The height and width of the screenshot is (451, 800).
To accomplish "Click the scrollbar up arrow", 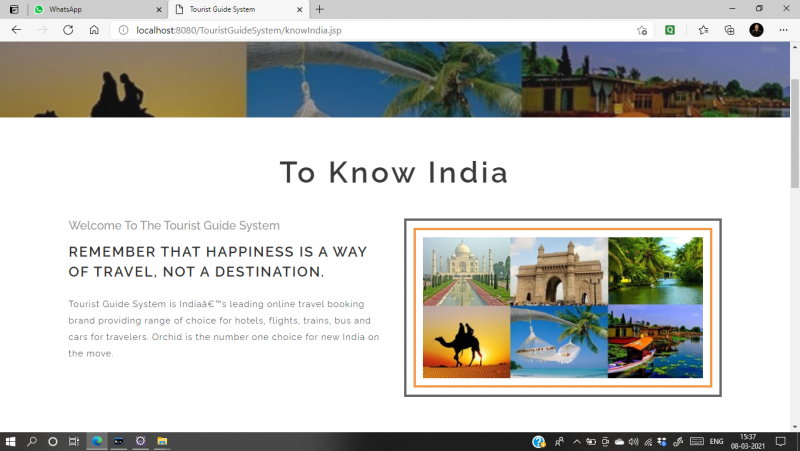I will (795, 46).
